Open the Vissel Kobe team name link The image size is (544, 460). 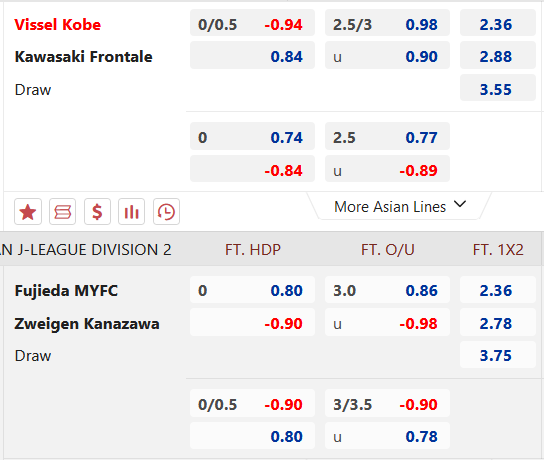pos(58,25)
